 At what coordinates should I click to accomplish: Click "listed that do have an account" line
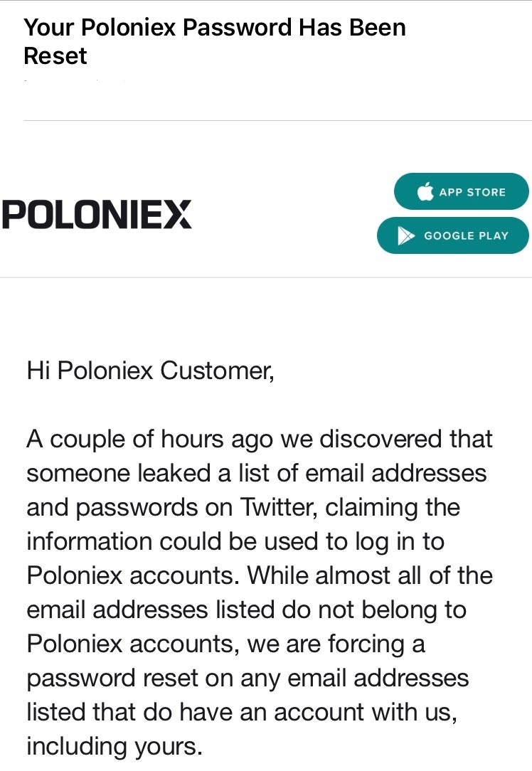pos(241,712)
